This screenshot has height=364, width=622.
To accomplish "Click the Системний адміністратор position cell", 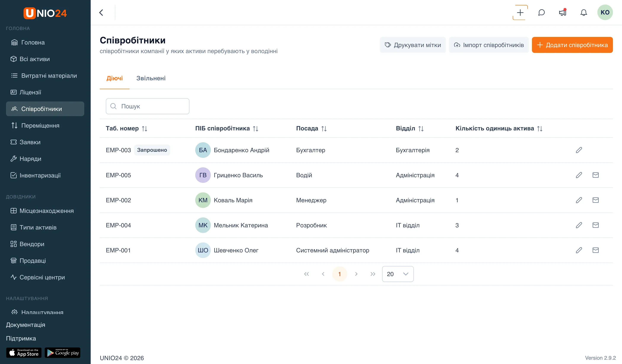I will [x=332, y=250].
